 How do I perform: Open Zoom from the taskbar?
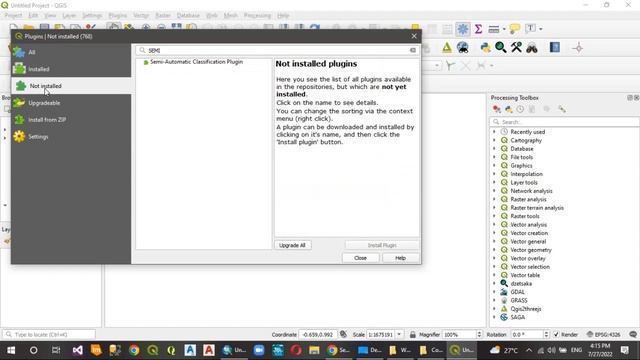coord(259,350)
